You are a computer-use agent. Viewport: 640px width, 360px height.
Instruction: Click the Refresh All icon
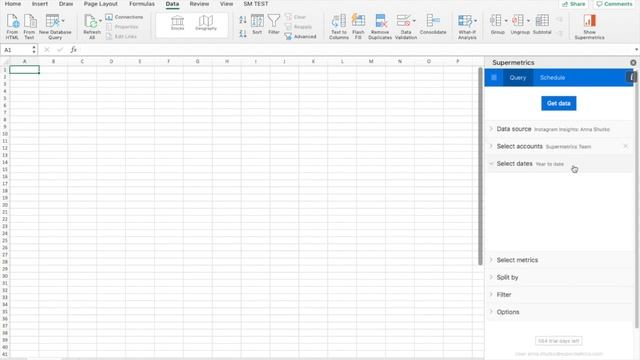[92, 26]
